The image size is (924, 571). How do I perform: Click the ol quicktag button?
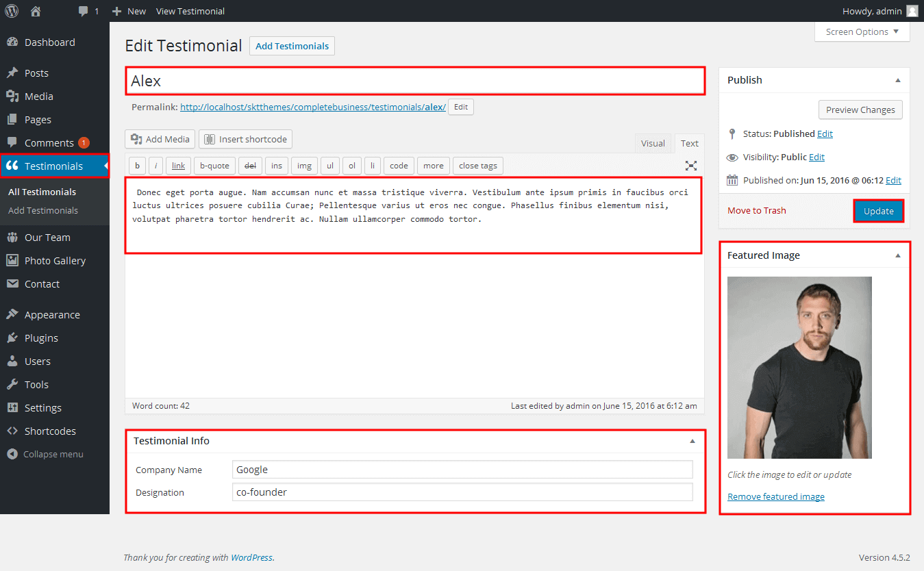click(x=351, y=166)
